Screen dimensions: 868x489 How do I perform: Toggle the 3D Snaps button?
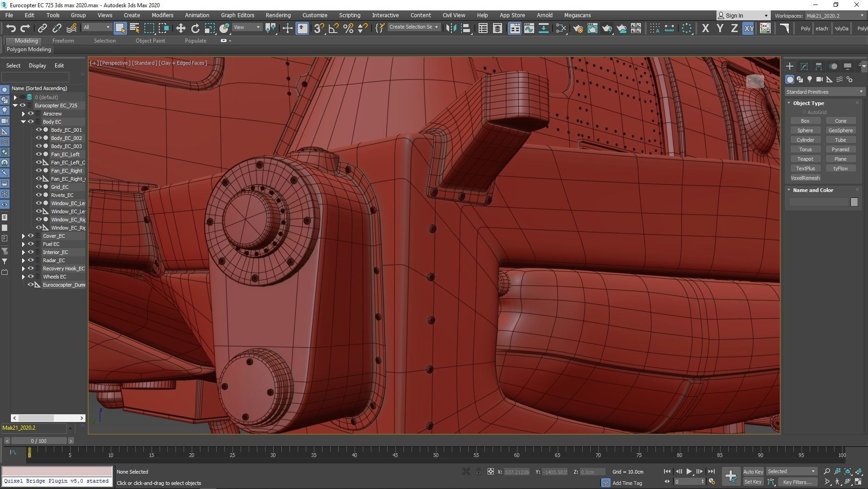319,29
